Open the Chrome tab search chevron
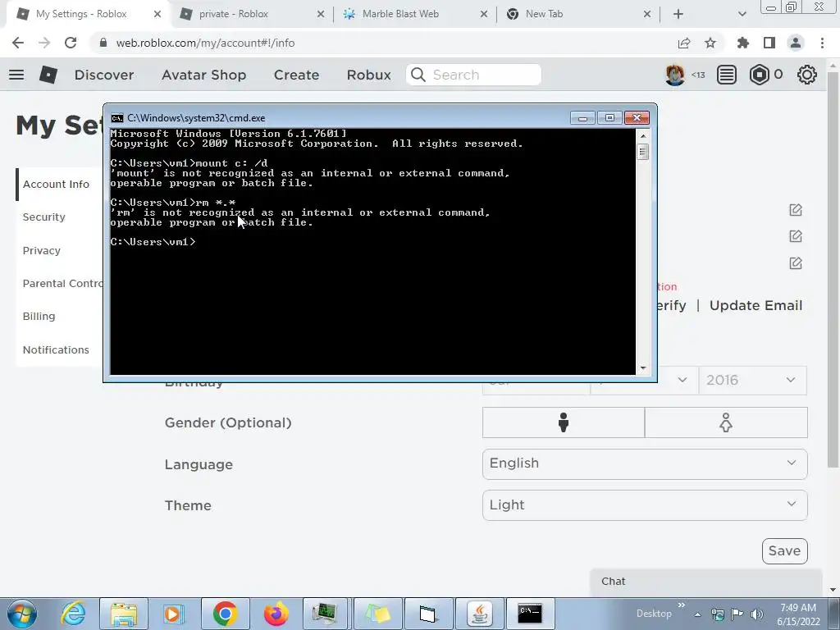The width and height of the screenshot is (840, 630). tap(742, 14)
